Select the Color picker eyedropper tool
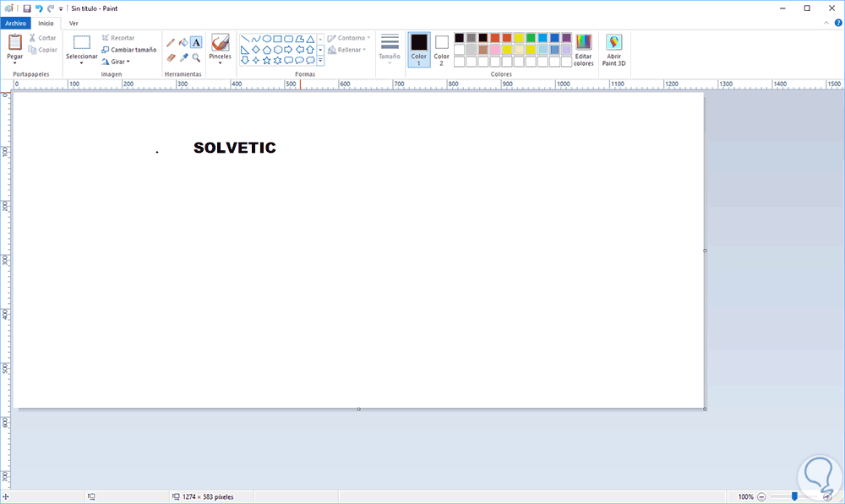Viewport: 845px width, 504px height. (183, 57)
